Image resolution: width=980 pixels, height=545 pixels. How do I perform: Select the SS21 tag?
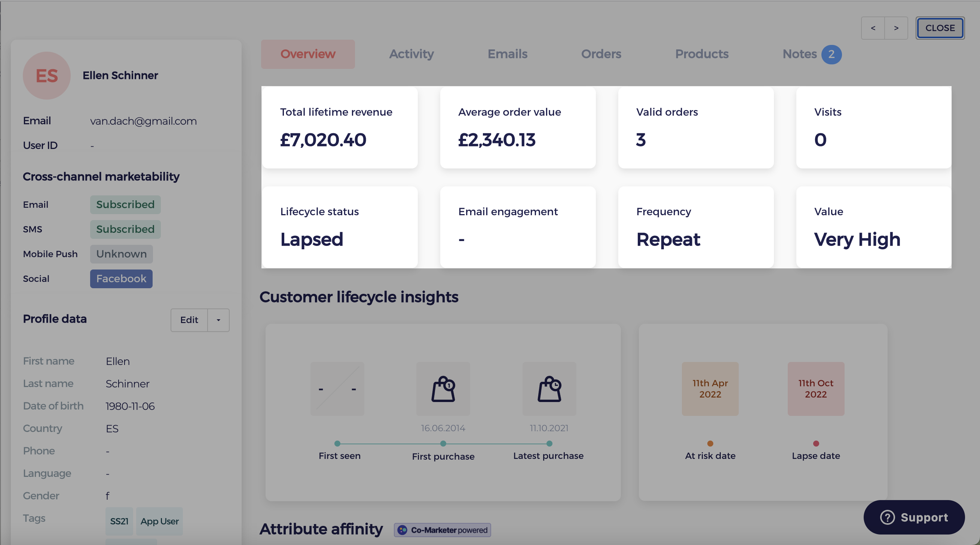(119, 521)
